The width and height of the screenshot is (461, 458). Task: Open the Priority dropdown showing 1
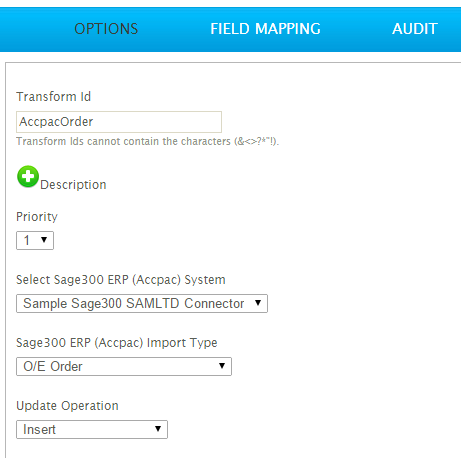[x=35, y=240]
